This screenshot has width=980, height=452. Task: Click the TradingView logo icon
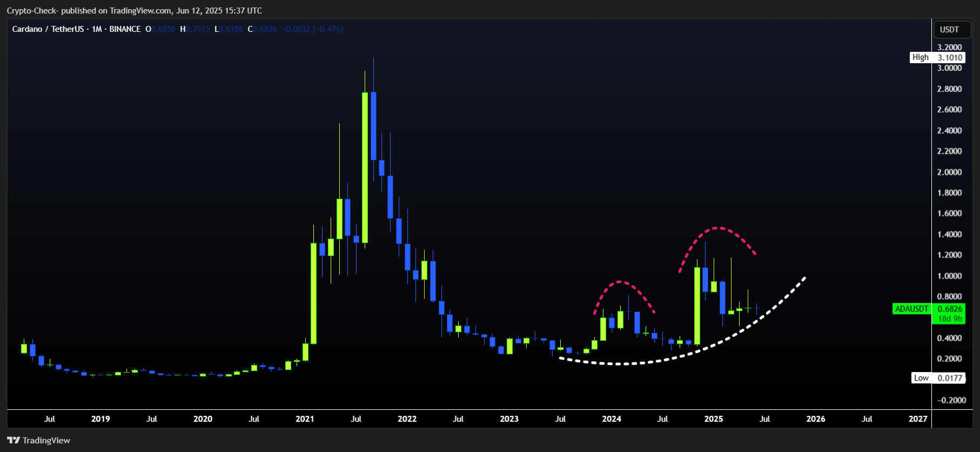14,440
